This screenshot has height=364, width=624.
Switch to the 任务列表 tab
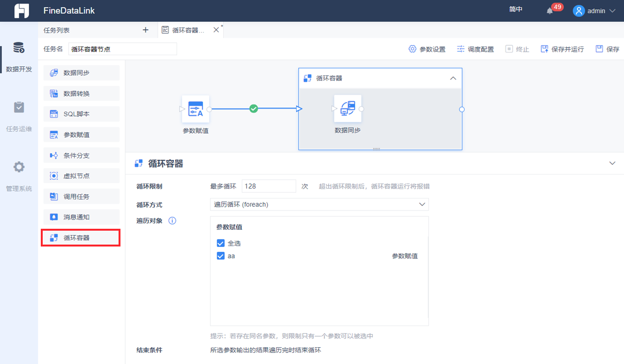click(57, 30)
